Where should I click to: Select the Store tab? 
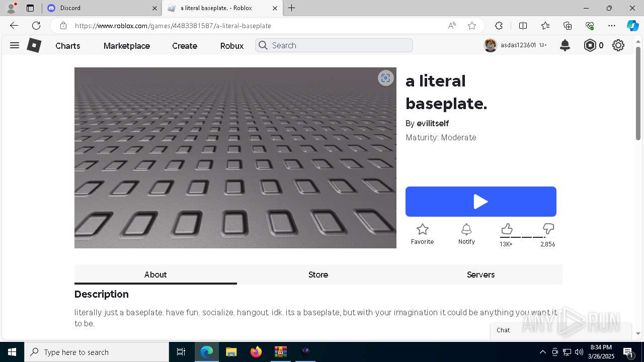318,275
